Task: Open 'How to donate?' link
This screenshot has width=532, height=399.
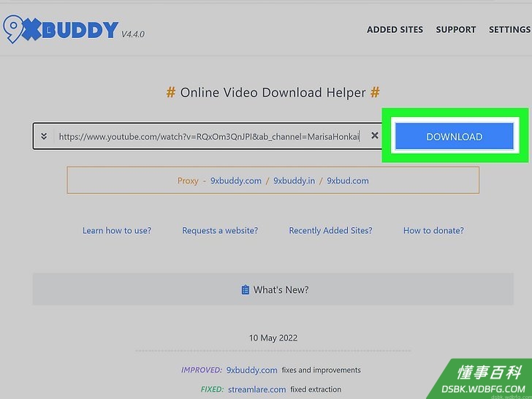Action: click(433, 230)
